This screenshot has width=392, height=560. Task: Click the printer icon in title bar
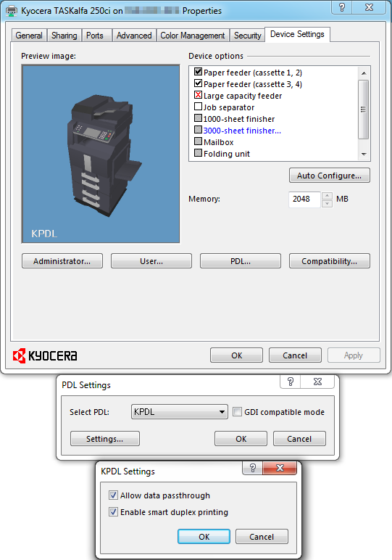12,11
